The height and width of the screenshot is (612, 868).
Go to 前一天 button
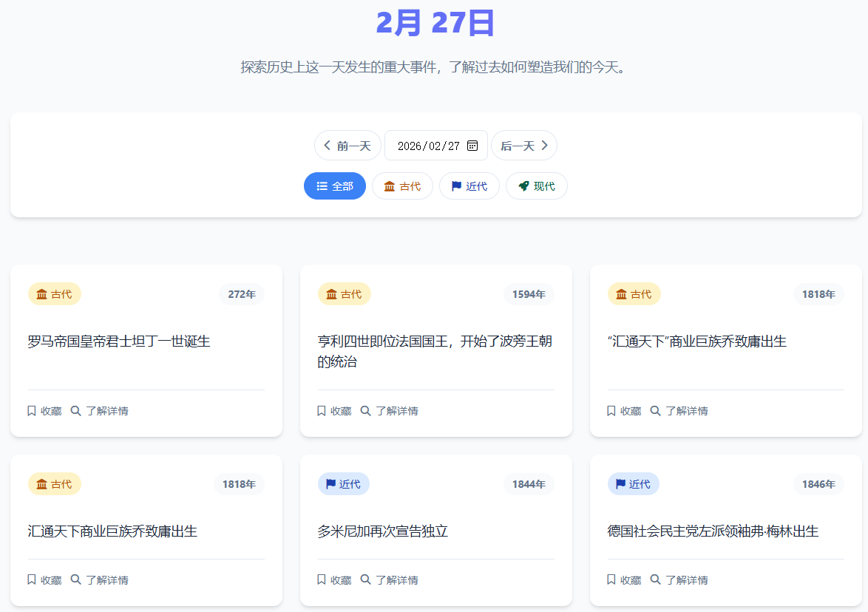[347, 146]
